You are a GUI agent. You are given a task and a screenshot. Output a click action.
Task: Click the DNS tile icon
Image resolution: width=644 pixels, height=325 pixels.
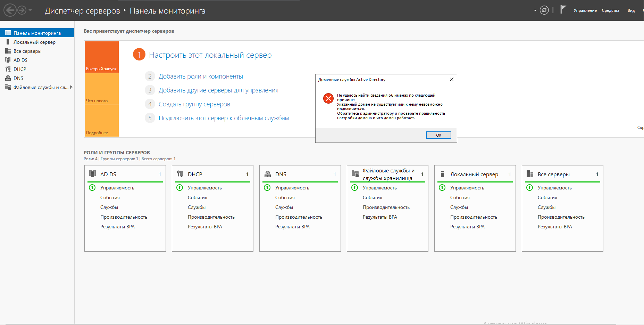pyautogui.click(x=267, y=174)
